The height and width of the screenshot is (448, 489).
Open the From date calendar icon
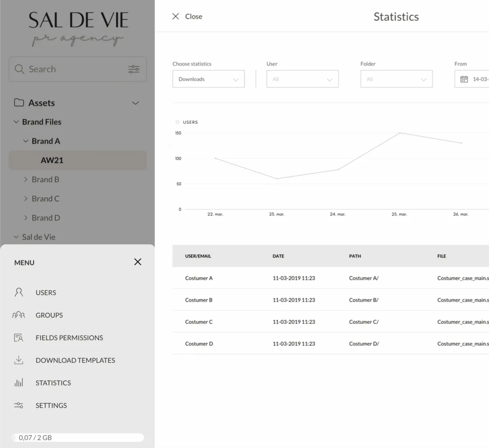coord(464,79)
